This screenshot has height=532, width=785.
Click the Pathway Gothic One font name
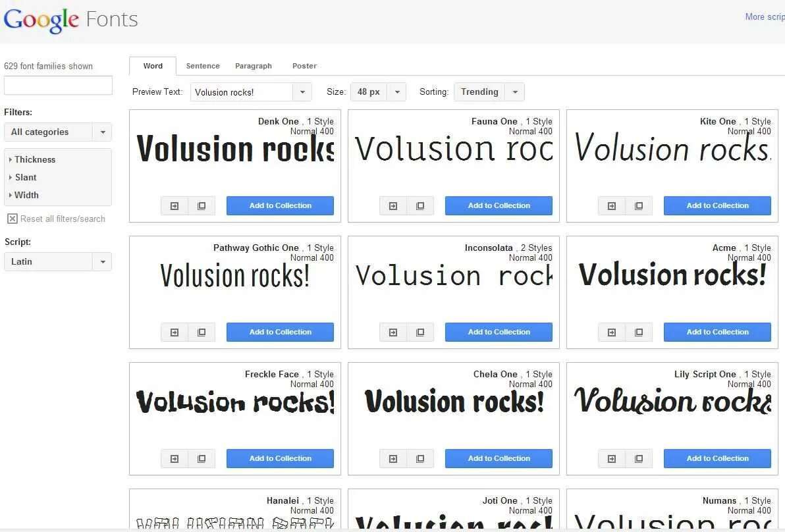(256, 248)
